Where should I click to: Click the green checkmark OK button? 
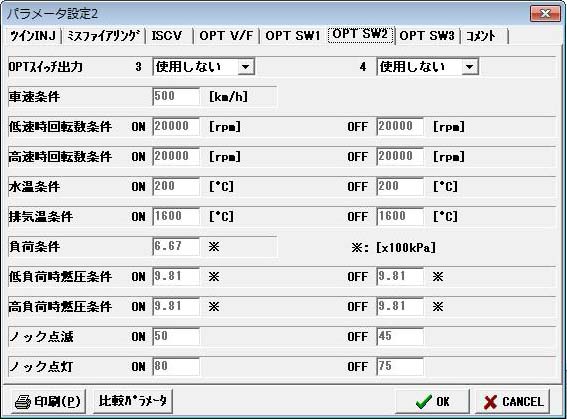coord(432,402)
